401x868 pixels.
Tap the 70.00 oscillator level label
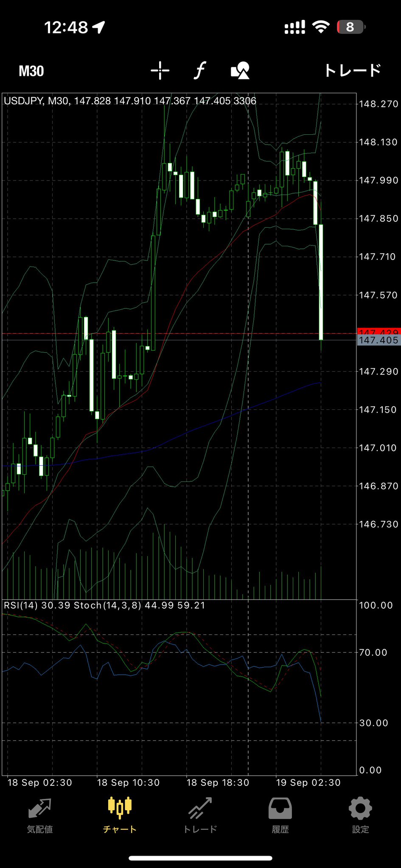373,652
